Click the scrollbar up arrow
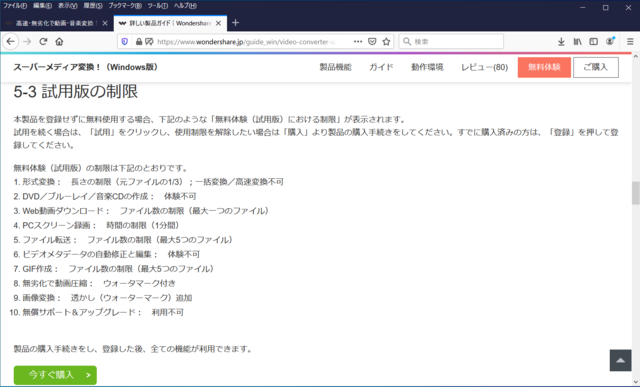The height and width of the screenshot is (387, 640). [x=636, y=57]
